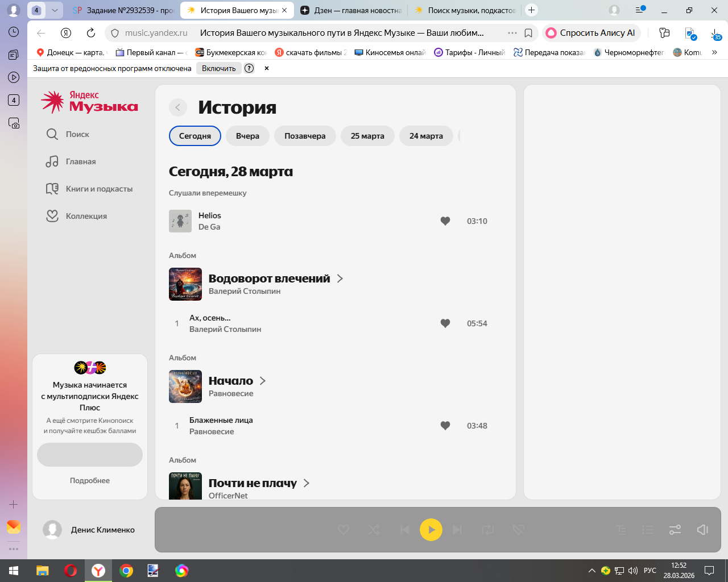This screenshot has width=728, height=582.
Task: Open Первый канал bookmark
Action: pyautogui.click(x=151, y=52)
